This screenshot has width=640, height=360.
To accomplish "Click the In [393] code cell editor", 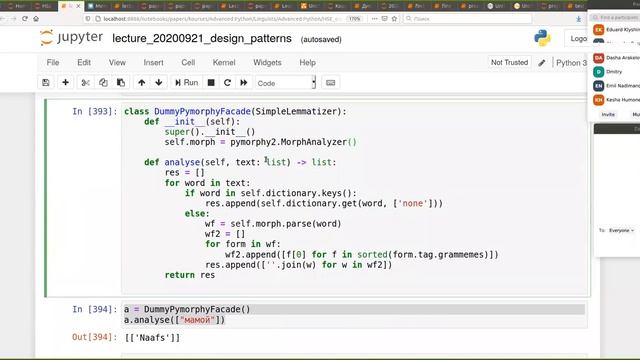I will (x=355, y=198).
